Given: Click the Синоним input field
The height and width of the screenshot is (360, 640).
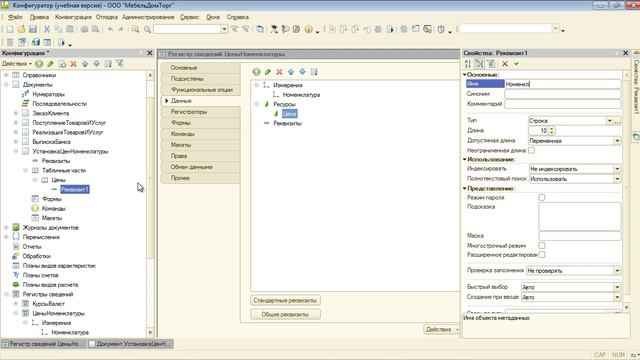Looking at the screenshot, I should pos(562,94).
